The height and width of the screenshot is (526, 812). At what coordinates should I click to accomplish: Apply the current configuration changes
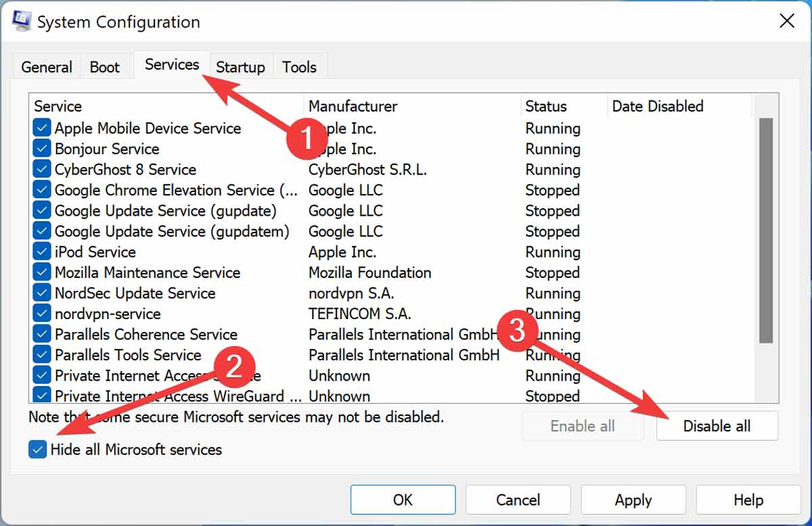[x=633, y=500]
